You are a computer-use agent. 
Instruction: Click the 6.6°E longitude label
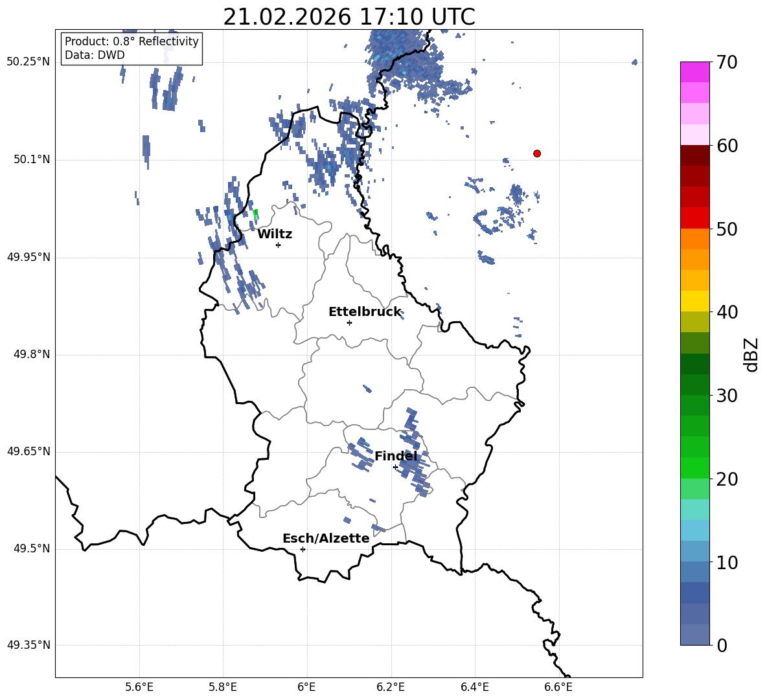click(558, 687)
